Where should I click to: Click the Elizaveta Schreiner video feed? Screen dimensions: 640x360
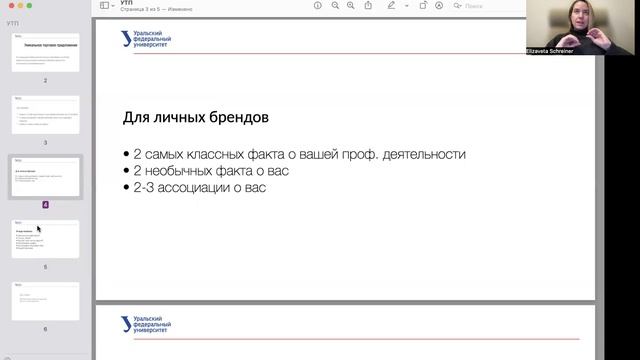coord(580,27)
